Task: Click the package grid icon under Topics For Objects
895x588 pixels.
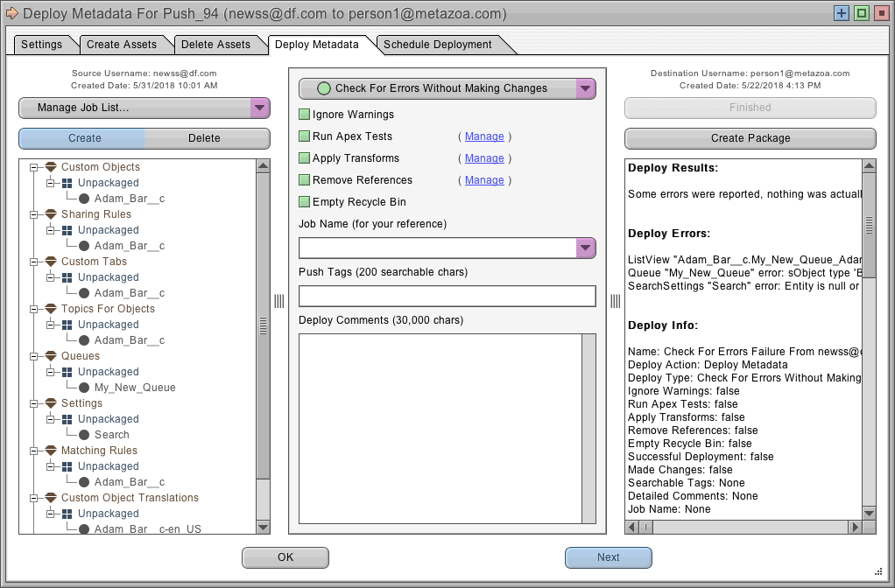Action: [x=67, y=325]
